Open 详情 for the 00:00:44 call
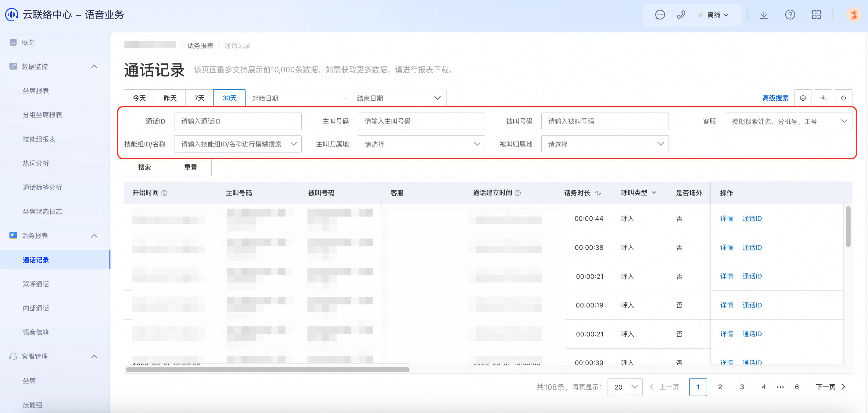 pyautogui.click(x=726, y=219)
